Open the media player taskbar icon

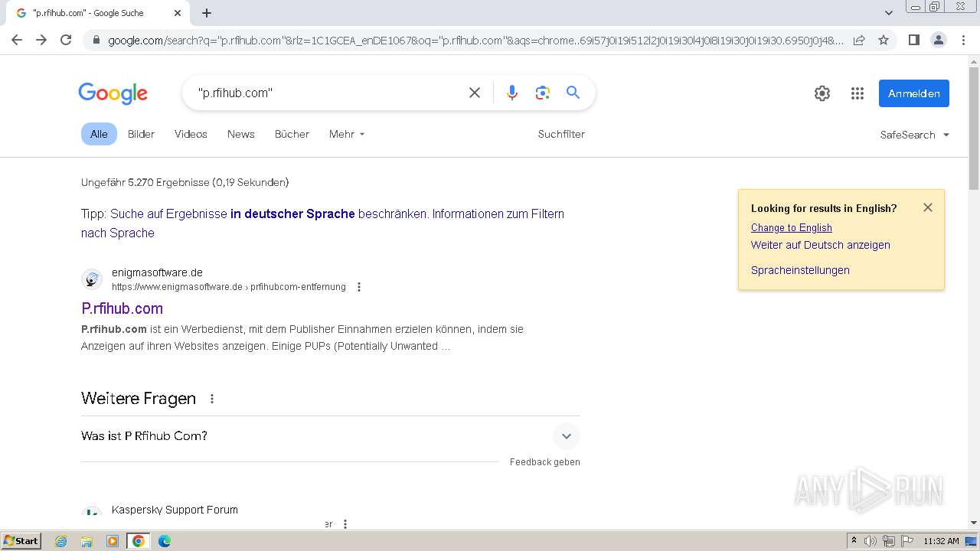pyautogui.click(x=113, y=541)
